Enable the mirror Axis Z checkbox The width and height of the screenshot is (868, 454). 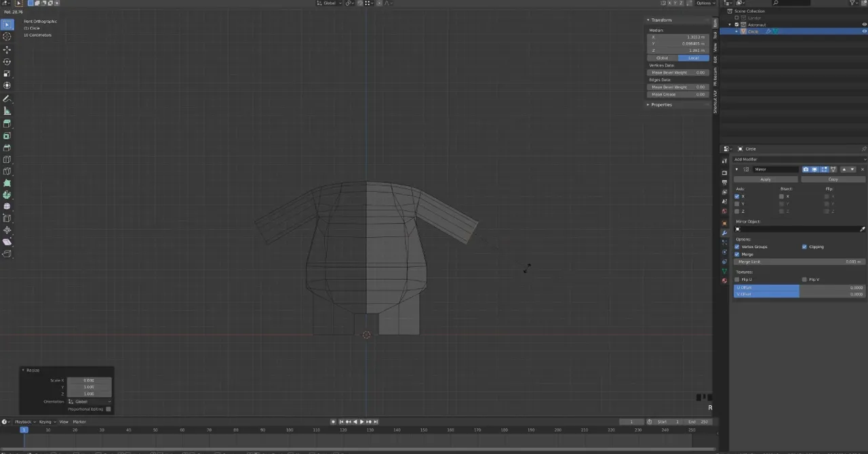tap(737, 211)
